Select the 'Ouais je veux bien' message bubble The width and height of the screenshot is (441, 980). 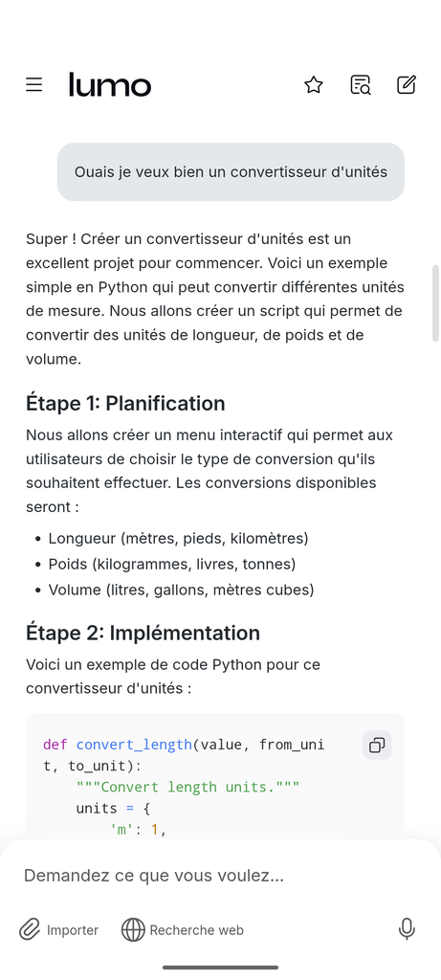[x=232, y=172]
